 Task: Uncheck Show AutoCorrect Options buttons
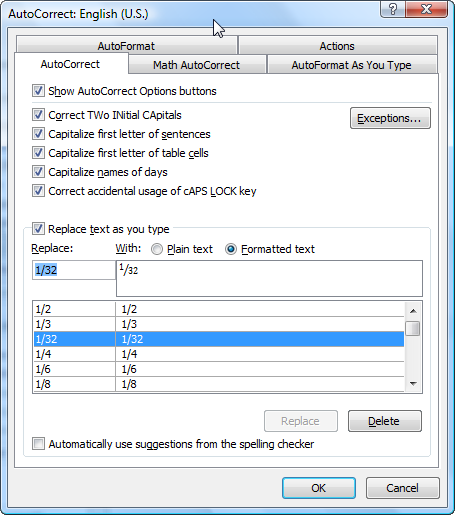click(x=38, y=91)
